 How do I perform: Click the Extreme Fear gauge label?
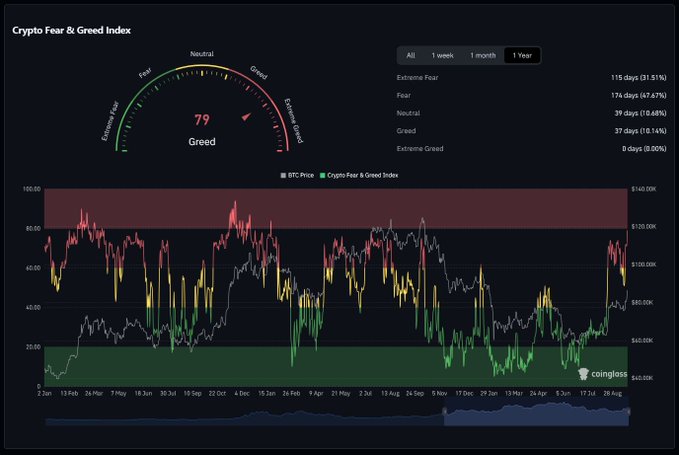tap(110, 121)
